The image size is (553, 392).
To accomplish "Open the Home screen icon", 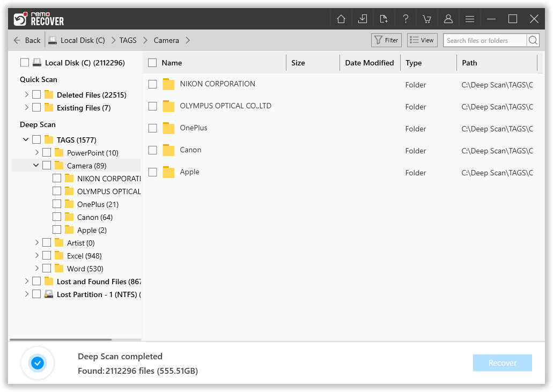I will tap(341, 18).
